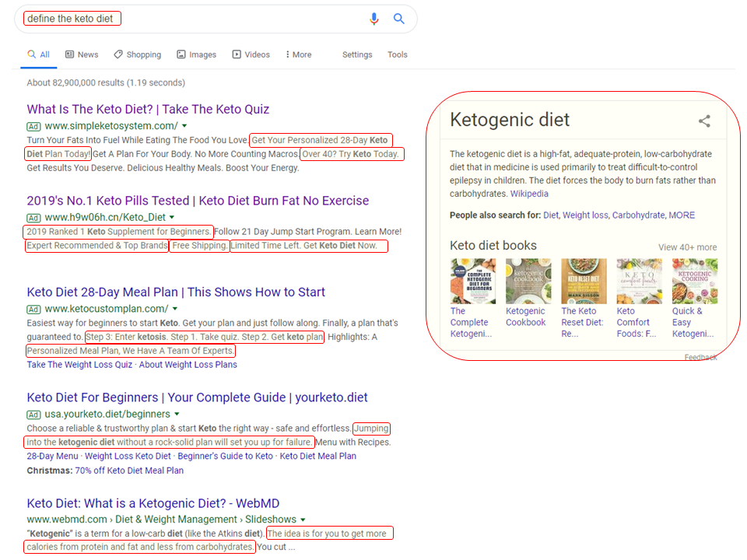This screenshot has width=747, height=560.
Task: Click 'Ketogenic Cookbook' book title link
Action: [x=525, y=317]
